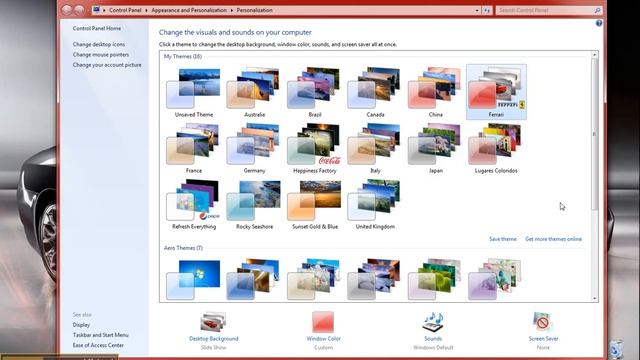This screenshot has height=360, width=640.
Task: Choose the Refresh Everything Pepsi theme
Action: (x=193, y=204)
